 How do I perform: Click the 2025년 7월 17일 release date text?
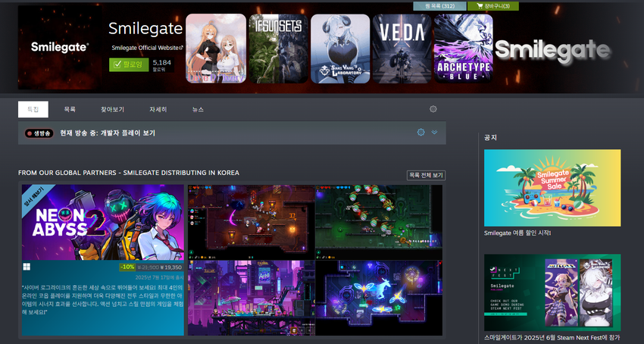point(158,277)
